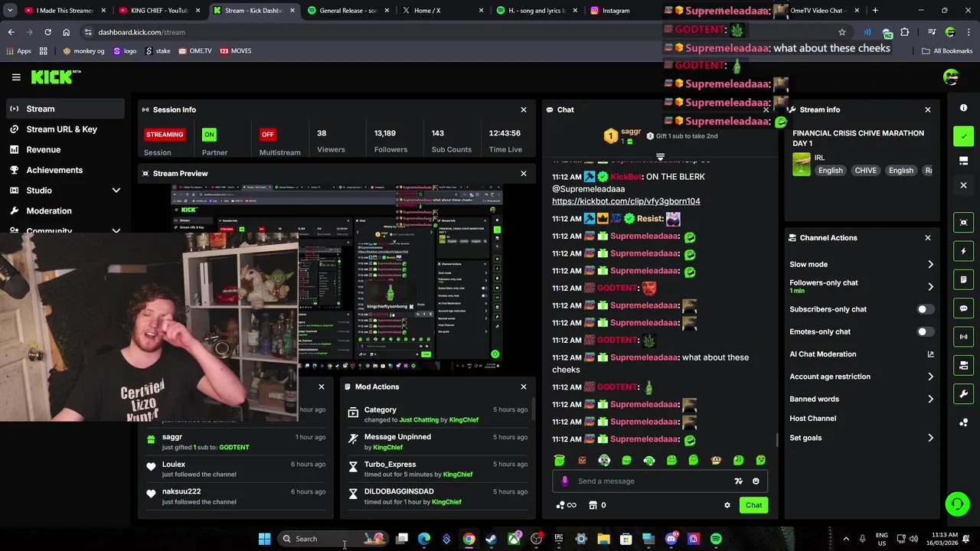Click the wrench icon in right toolbar
The width and height of the screenshot is (980, 551).
click(x=964, y=394)
